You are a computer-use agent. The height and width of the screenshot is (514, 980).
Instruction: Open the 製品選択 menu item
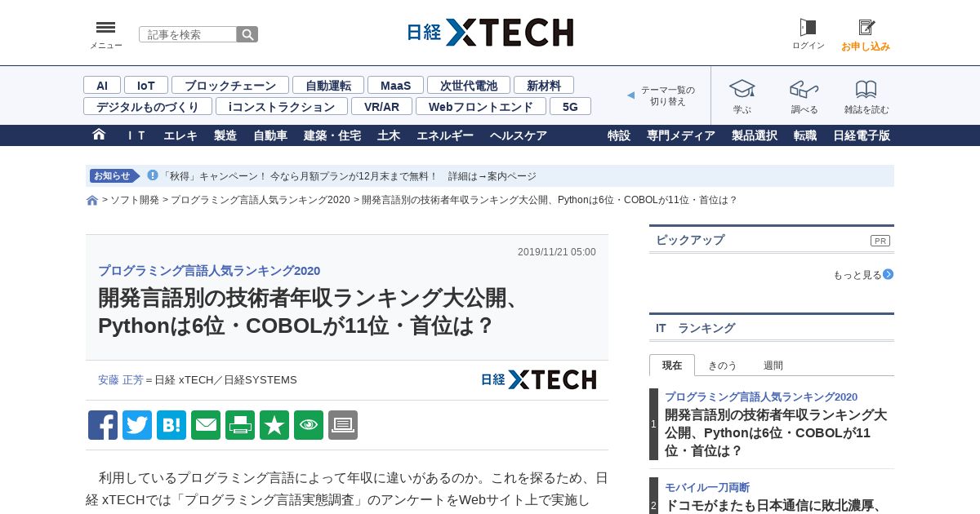(755, 135)
